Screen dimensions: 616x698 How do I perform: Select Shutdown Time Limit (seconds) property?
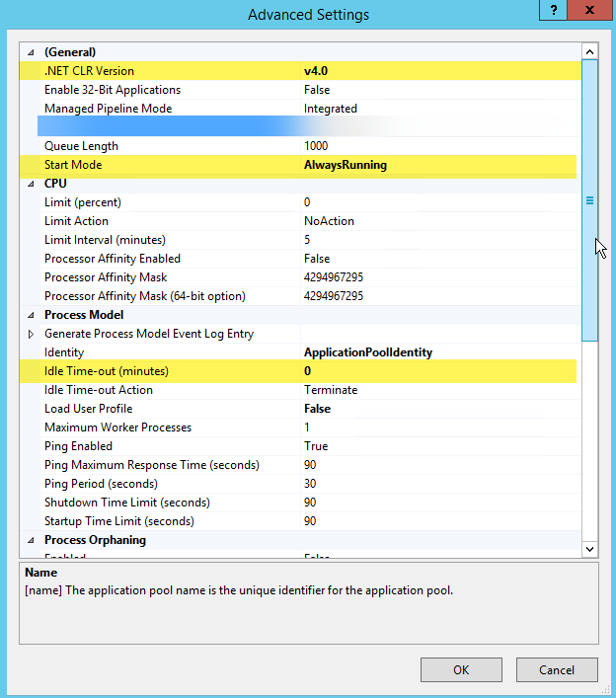pyautogui.click(x=127, y=503)
